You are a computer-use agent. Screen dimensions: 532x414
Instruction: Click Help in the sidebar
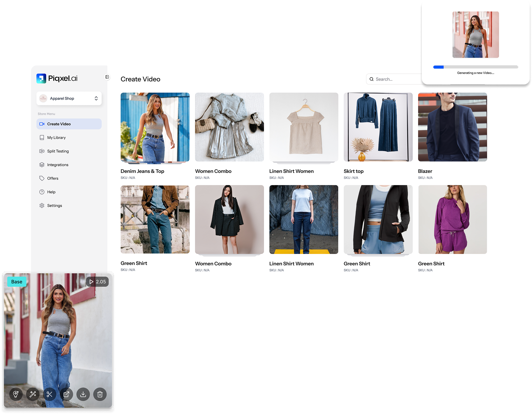[51, 192]
